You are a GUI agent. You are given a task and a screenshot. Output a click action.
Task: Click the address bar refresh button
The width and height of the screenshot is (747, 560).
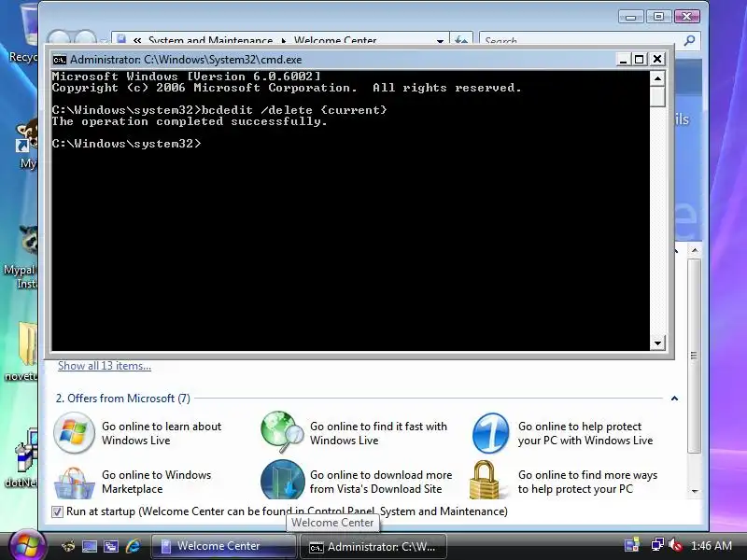(x=461, y=40)
